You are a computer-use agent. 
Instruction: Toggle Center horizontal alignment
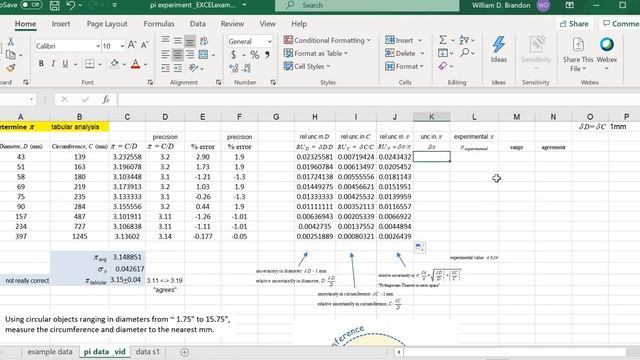click(178, 54)
